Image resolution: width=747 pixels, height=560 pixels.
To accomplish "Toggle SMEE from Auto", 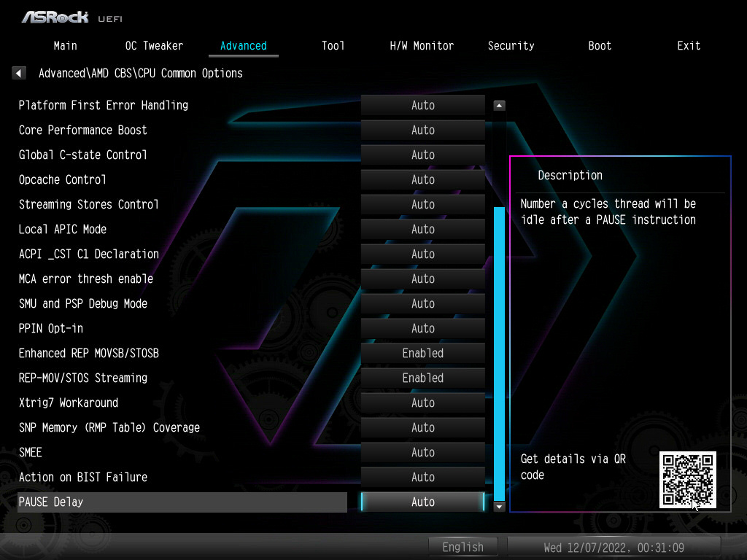I will pyautogui.click(x=422, y=452).
